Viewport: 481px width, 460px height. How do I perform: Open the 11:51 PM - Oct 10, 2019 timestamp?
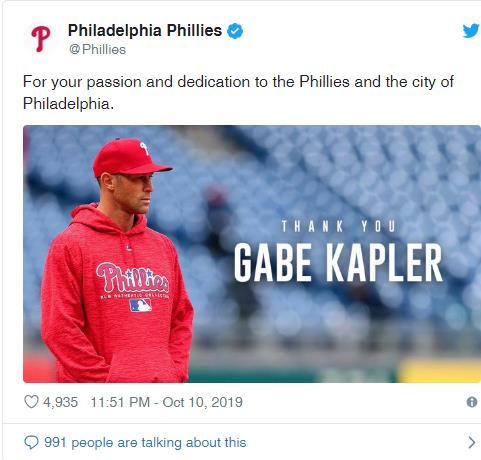pyautogui.click(x=166, y=402)
